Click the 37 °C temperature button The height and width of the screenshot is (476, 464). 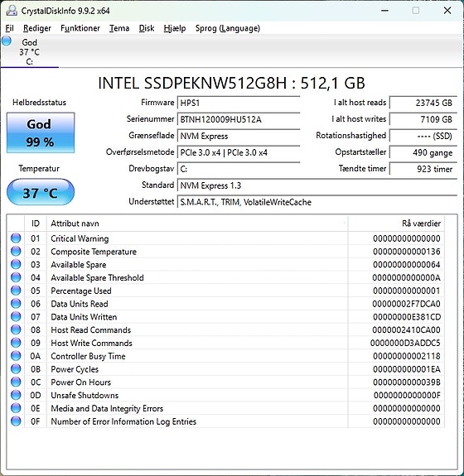point(41,192)
